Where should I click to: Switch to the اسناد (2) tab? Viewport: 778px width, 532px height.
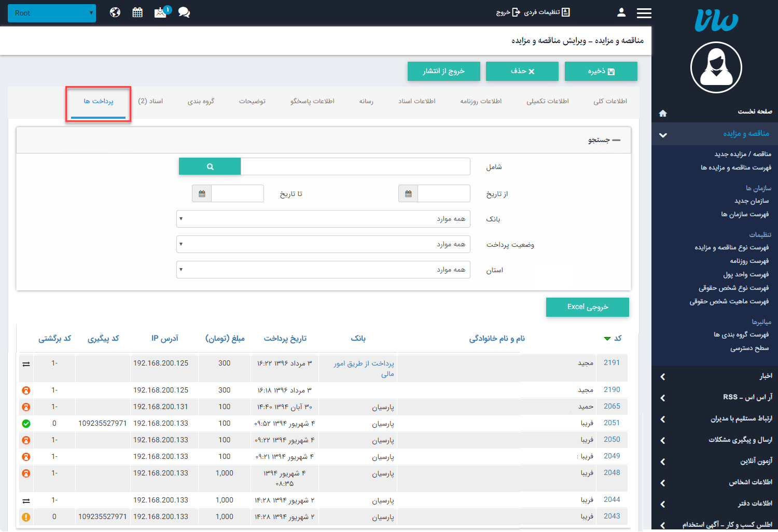click(x=151, y=101)
